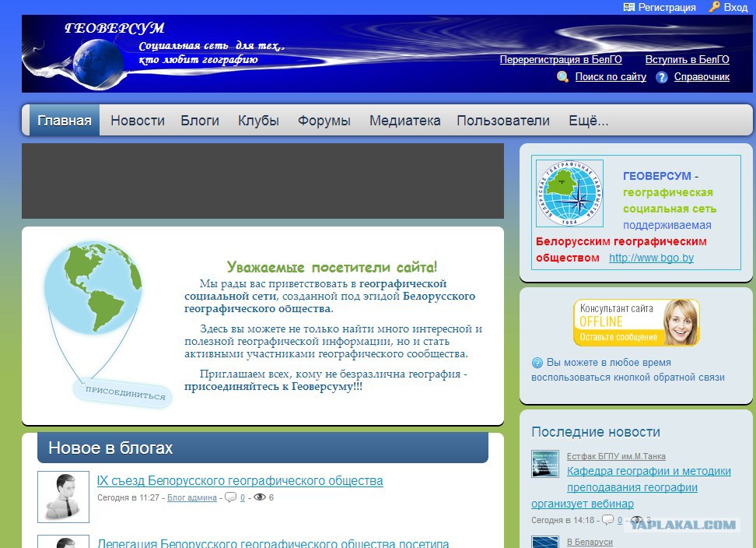Open the Блог админа link

192,497
